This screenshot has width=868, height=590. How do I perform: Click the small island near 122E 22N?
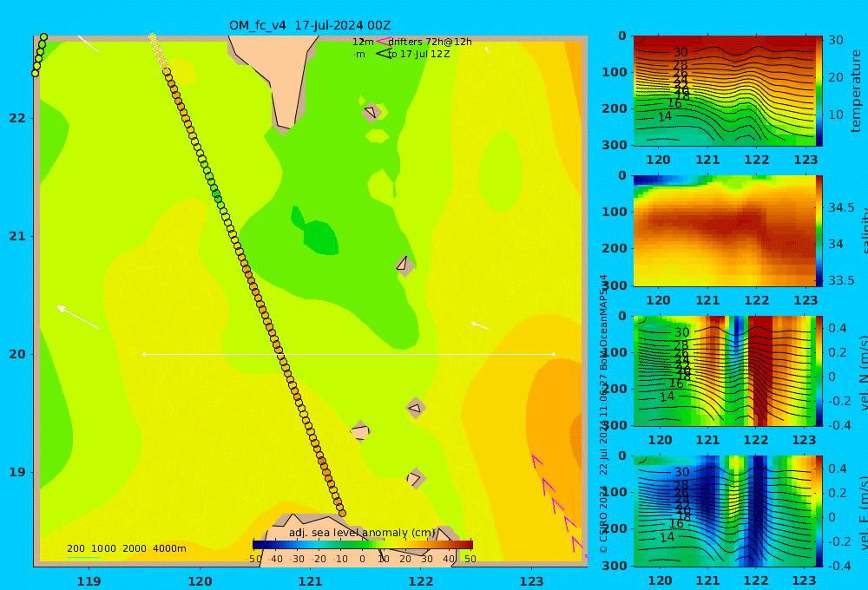click(372, 113)
